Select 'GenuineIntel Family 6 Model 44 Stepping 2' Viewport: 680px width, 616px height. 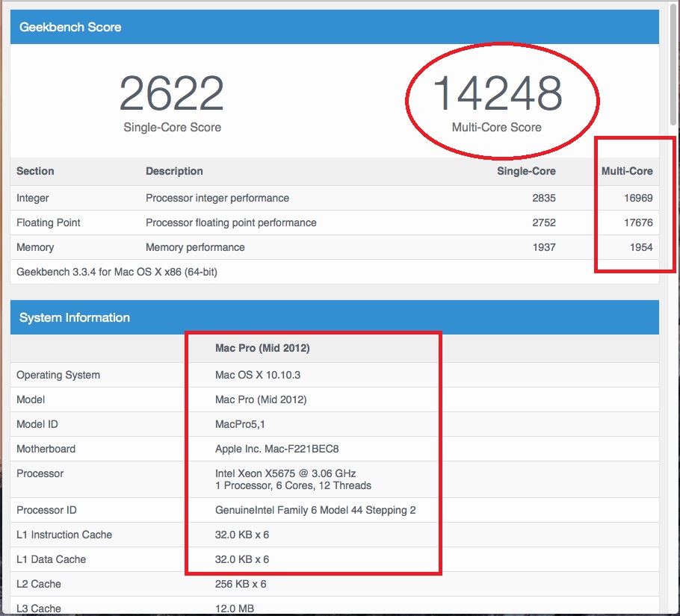(315, 511)
